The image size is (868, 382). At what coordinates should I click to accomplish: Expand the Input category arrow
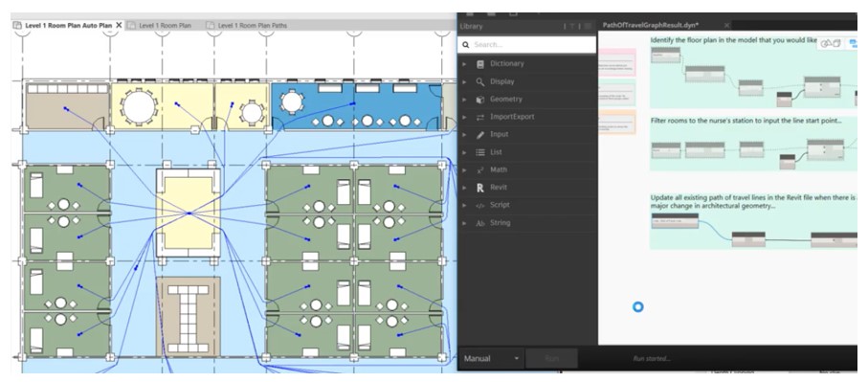point(464,135)
